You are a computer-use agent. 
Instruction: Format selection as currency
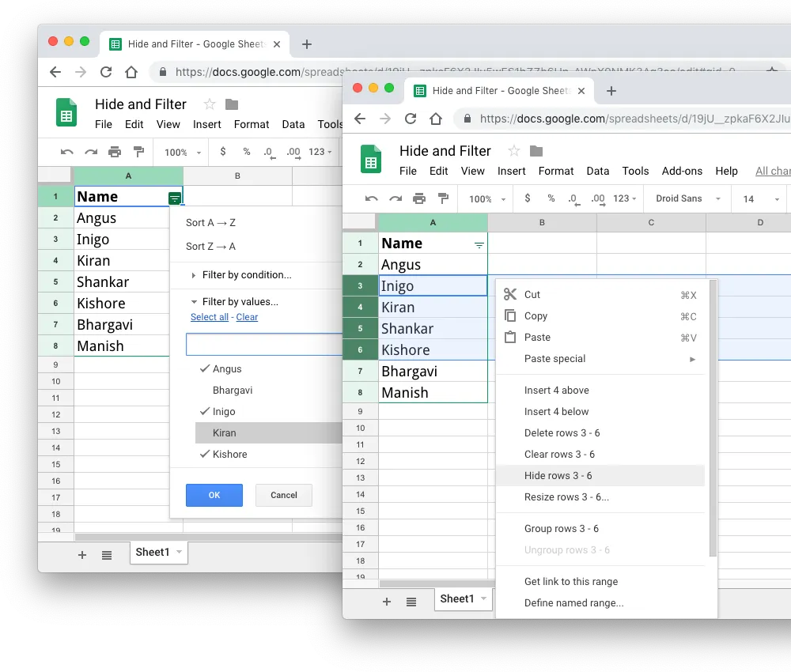tap(528, 198)
